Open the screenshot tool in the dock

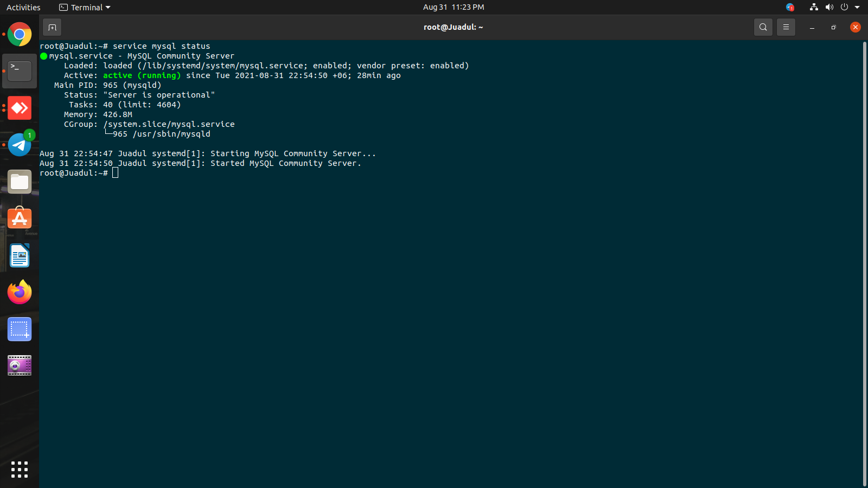[20, 329]
